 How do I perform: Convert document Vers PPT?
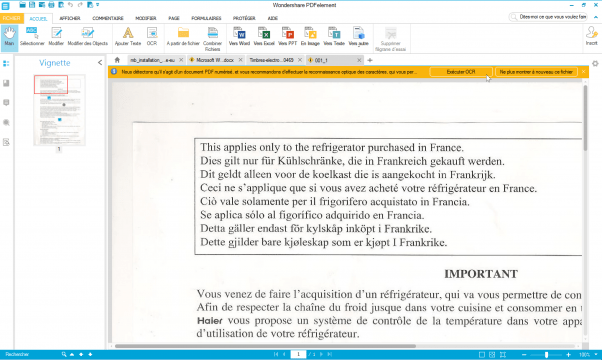288,37
